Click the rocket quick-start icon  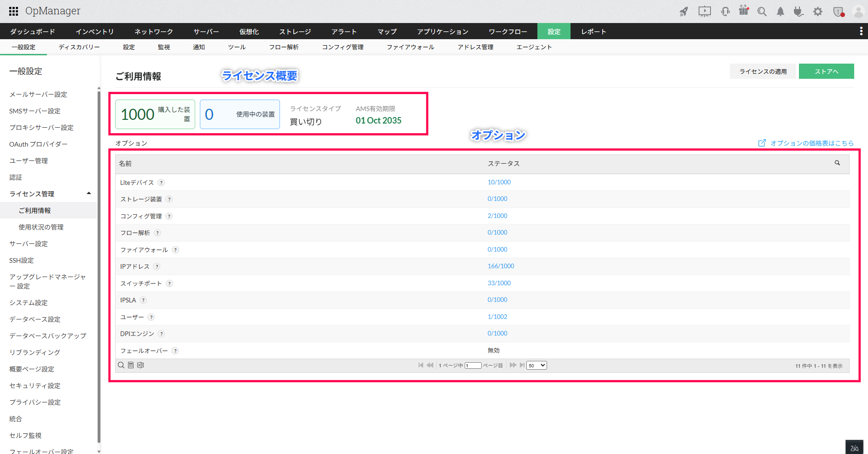684,12
